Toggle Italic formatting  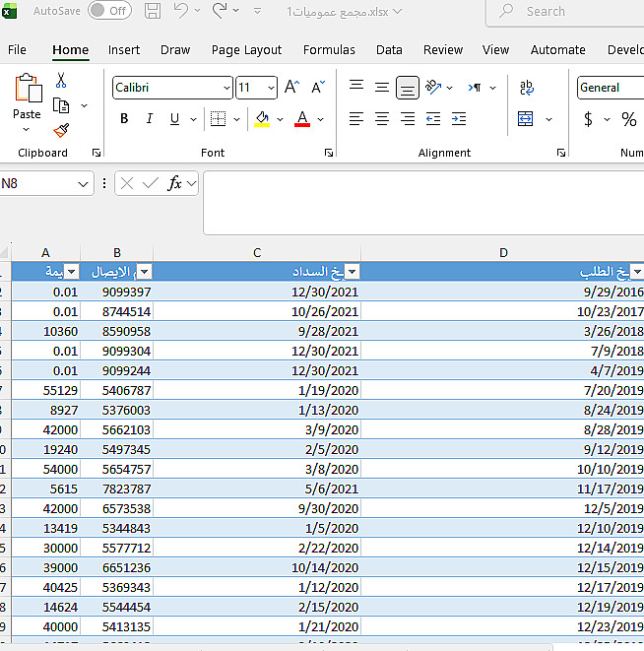[150, 119]
